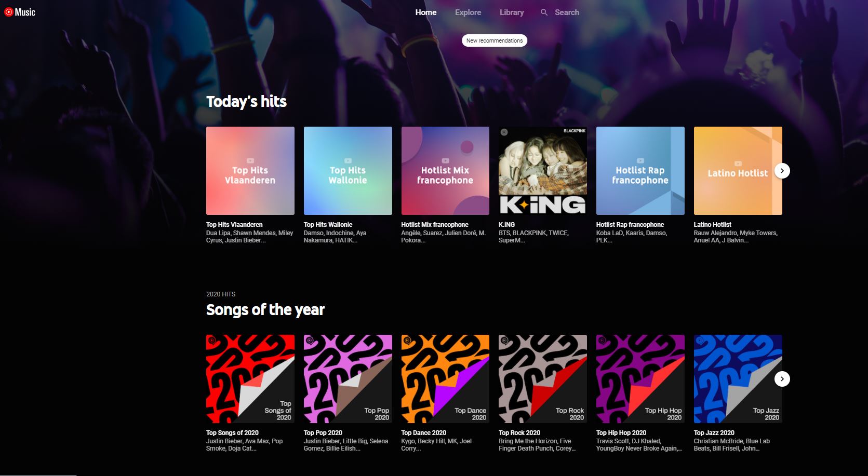This screenshot has width=868, height=476.
Task: Click the New recommendations button
Action: pyautogui.click(x=494, y=40)
